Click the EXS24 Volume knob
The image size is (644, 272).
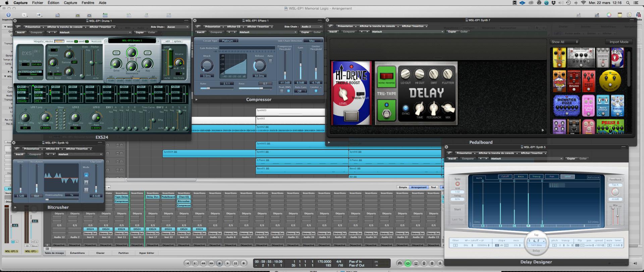(179, 62)
